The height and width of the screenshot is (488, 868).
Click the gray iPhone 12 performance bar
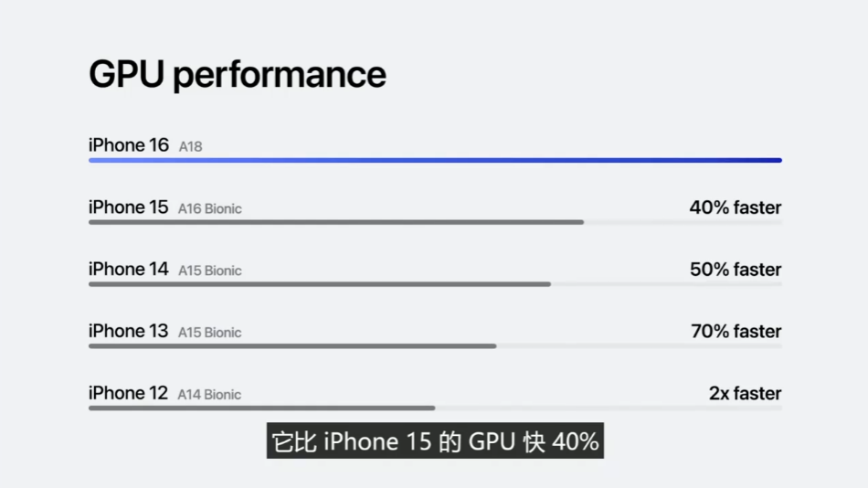[x=261, y=408]
